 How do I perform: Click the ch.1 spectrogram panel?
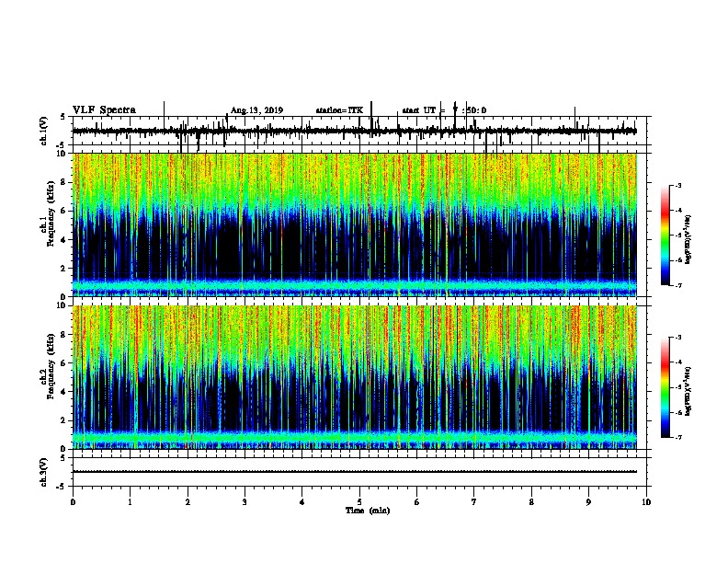(x=355, y=224)
